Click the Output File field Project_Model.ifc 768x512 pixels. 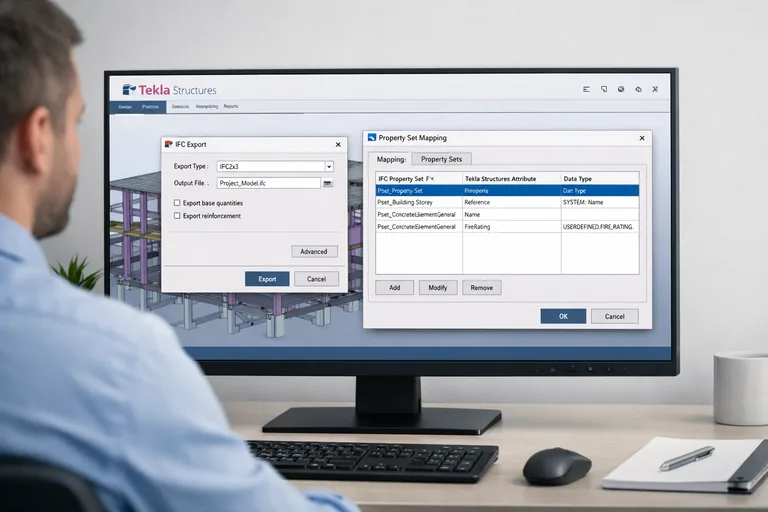pyautogui.click(x=269, y=183)
